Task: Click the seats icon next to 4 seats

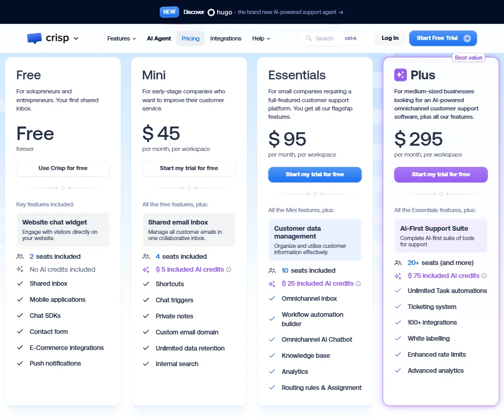Action: [x=146, y=257]
